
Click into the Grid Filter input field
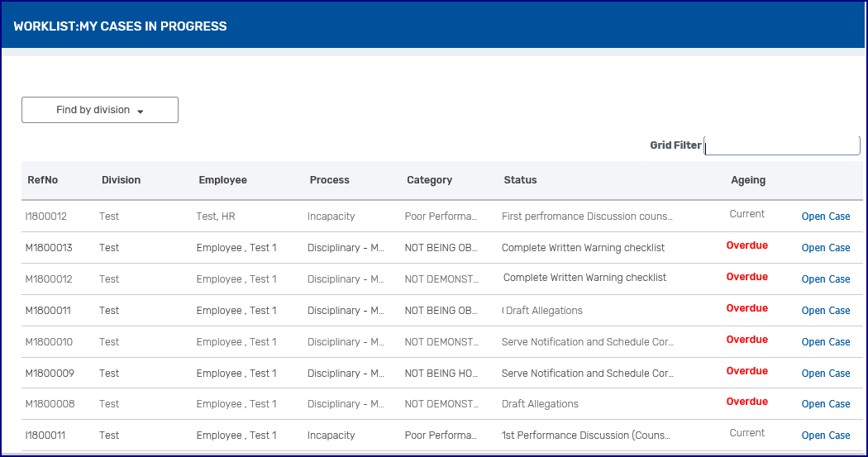click(782, 145)
